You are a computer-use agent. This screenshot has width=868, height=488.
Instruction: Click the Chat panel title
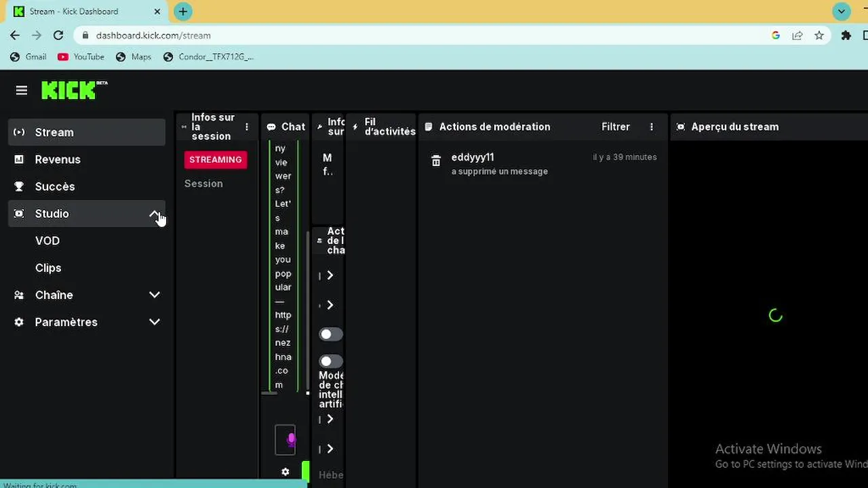click(293, 127)
